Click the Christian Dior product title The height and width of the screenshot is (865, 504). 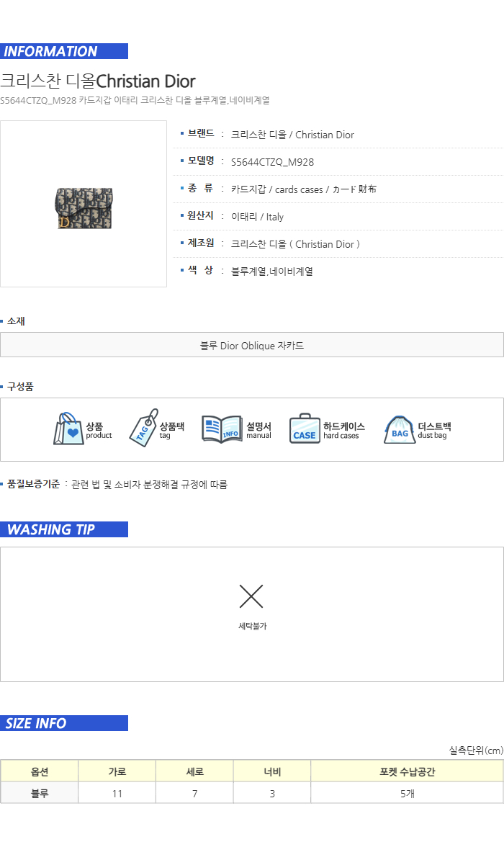click(98, 81)
